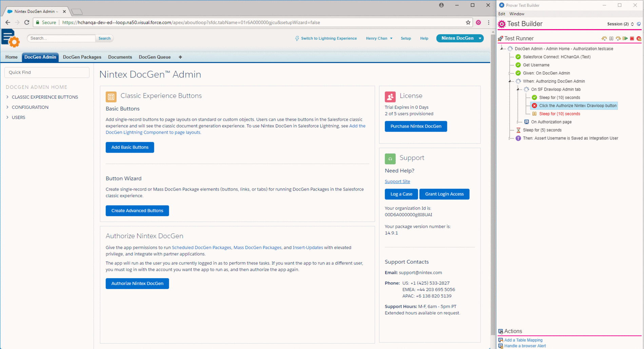Click the Provar gear icon in Chrome toolbar
This screenshot has width=644, height=349.
coord(478,22)
